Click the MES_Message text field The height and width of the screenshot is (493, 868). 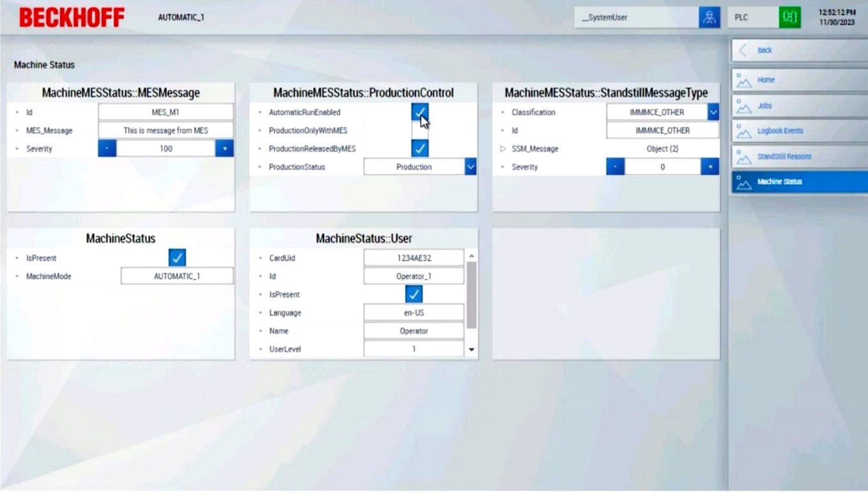pos(165,130)
